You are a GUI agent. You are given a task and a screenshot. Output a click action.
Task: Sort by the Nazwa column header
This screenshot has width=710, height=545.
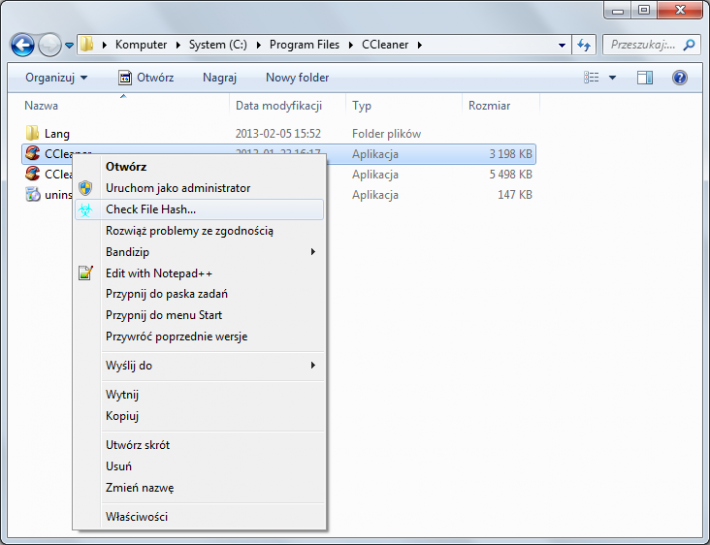coord(41,106)
